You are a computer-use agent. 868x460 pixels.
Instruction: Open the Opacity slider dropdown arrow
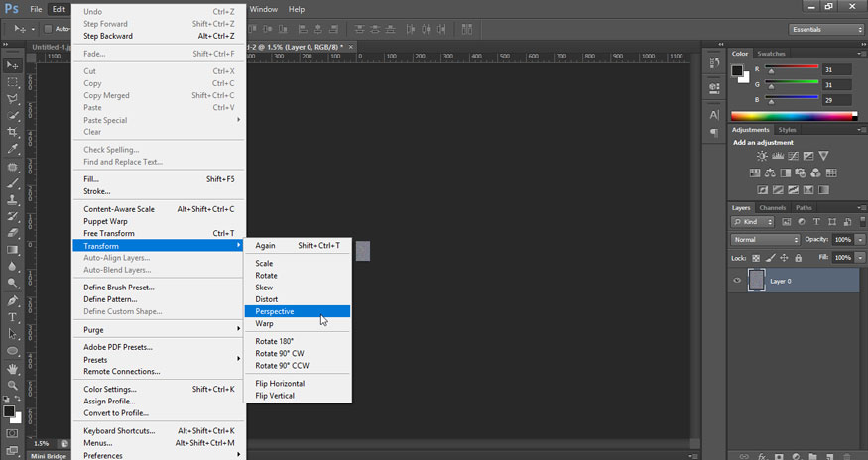tap(860, 240)
